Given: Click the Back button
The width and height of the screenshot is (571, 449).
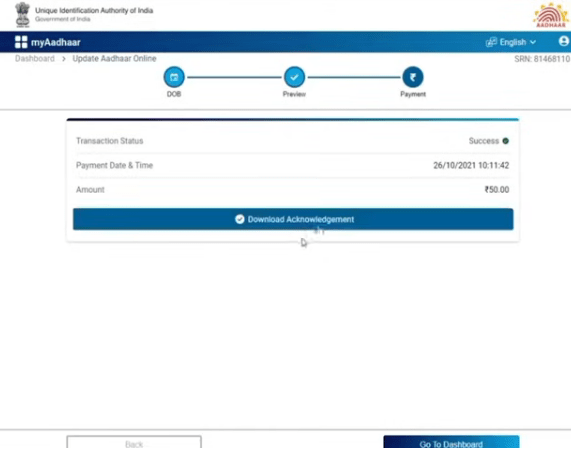Looking at the screenshot, I should [134, 442].
